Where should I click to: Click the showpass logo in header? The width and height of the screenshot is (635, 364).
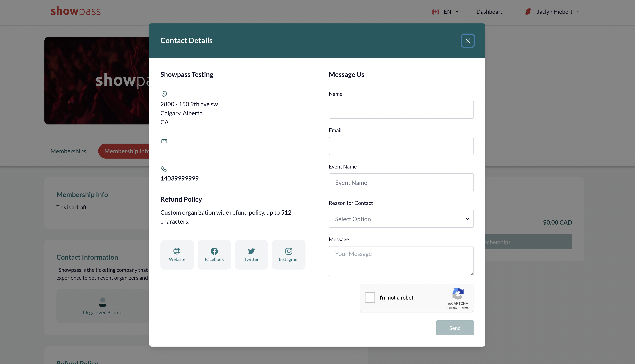point(76,11)
